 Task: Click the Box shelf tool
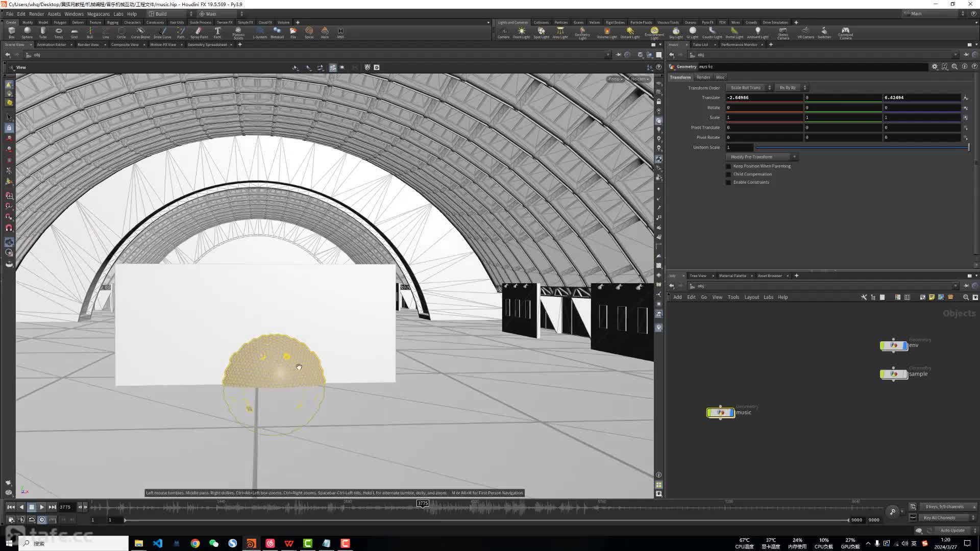click(x=11, y=33)
